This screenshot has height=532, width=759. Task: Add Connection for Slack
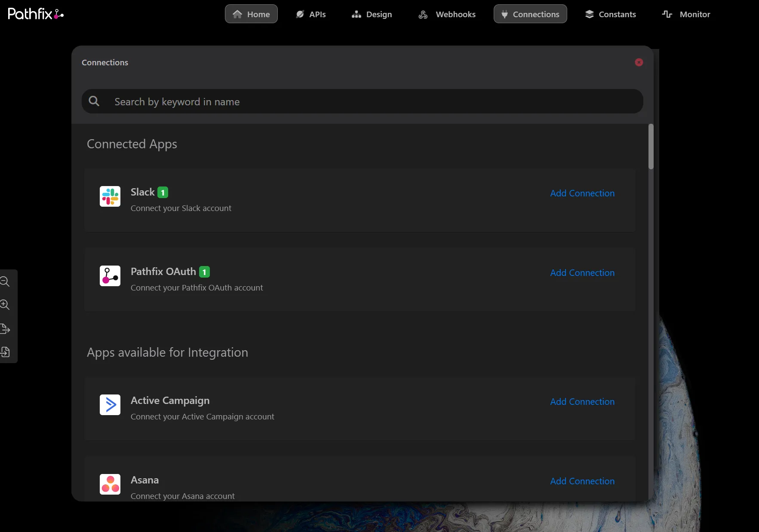[582, 193]
